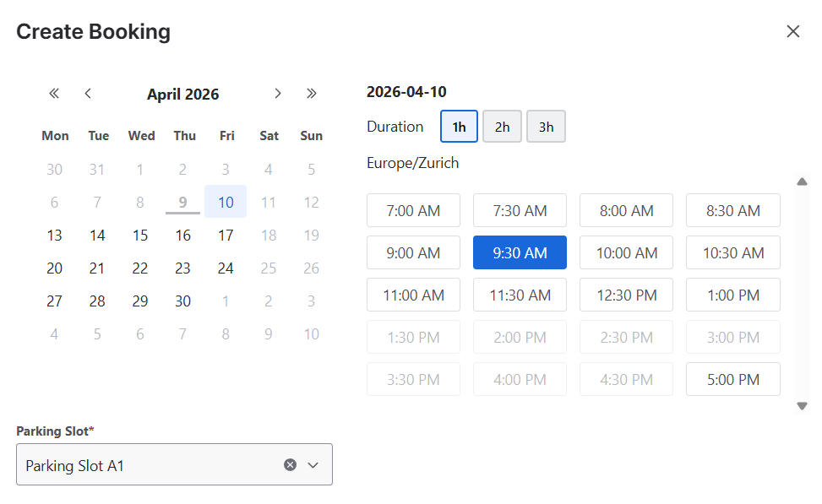Choose the 3h duration
The image size is (822, 504).
tap(546, 127)
